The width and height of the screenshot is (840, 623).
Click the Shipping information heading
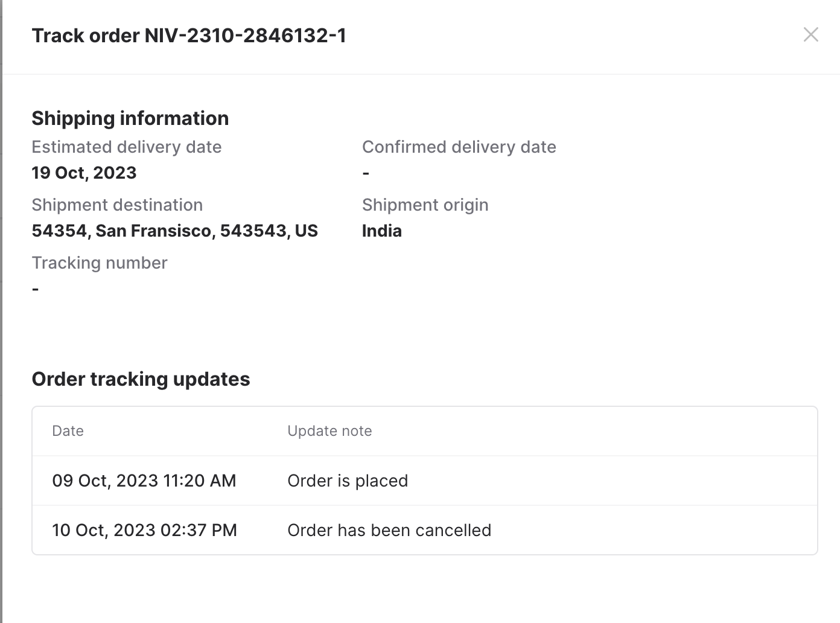(130, 118)
